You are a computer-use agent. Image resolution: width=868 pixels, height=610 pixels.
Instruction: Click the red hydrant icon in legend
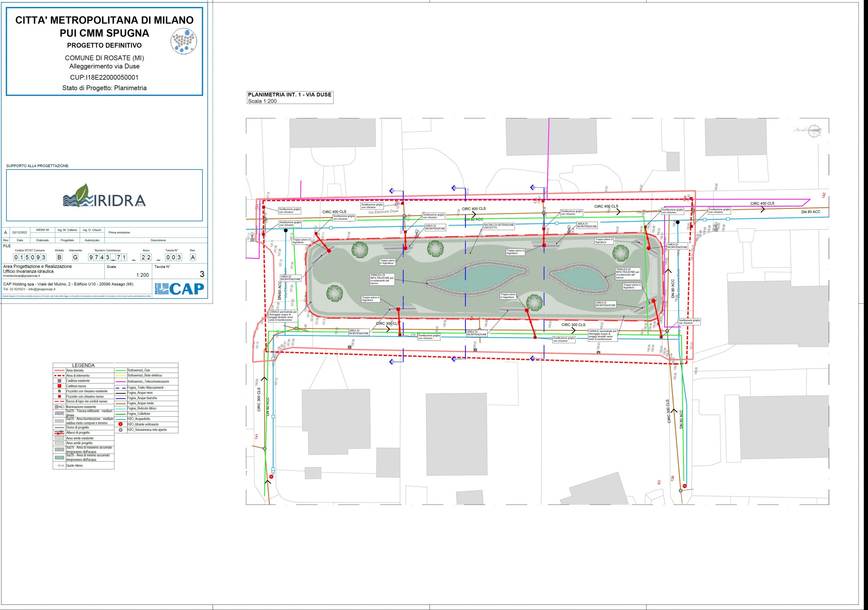pyautogui.click(x=121, y=424)
